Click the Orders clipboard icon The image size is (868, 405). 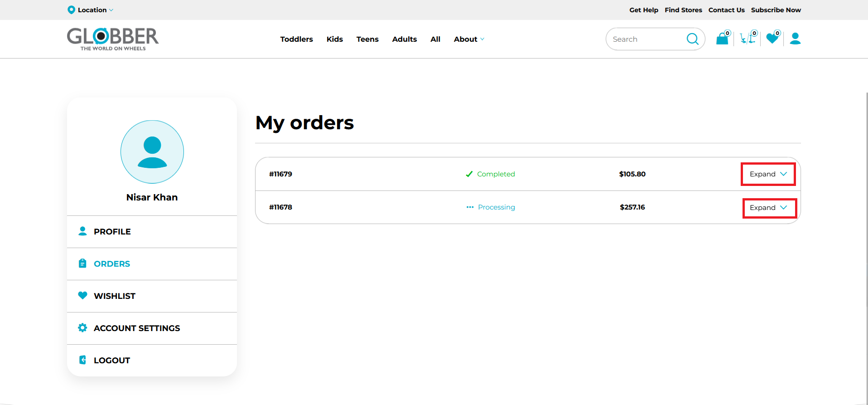point(82,263)
